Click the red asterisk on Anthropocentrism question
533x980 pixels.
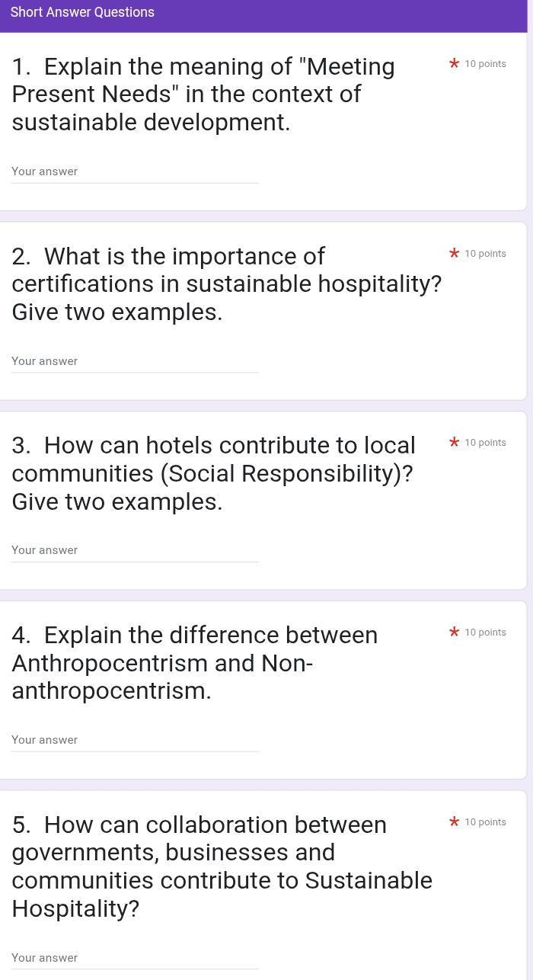(454, 633)
